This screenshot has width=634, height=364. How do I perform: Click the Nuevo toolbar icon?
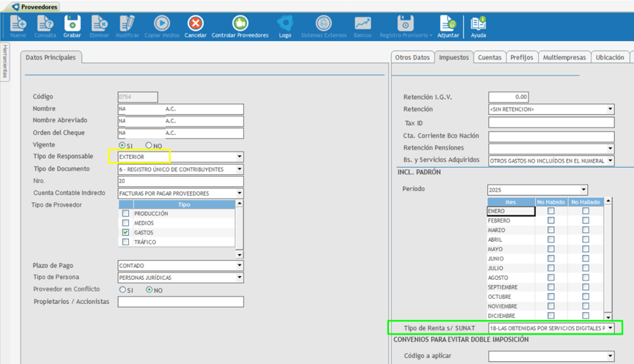pos(18,26)
